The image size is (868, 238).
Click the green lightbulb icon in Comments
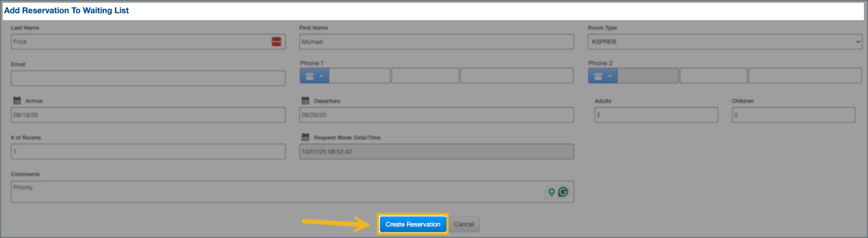(x=551, y=192)
